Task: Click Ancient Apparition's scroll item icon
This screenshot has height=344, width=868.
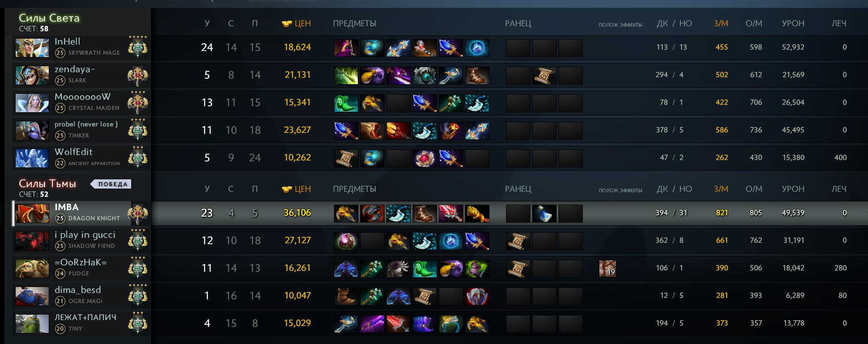Action: click(345, 158)
